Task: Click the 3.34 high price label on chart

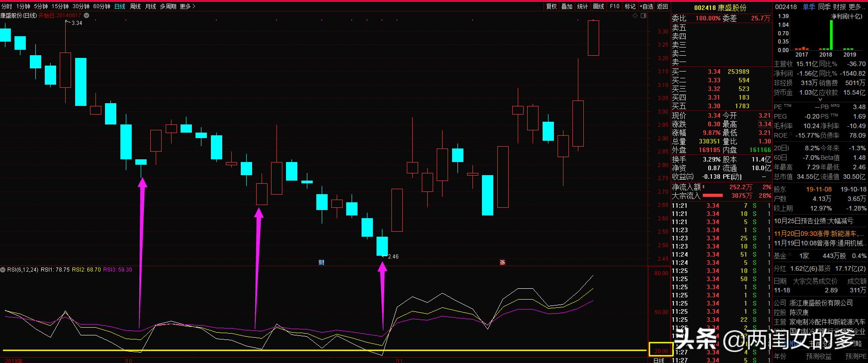Action: [x=77, y=23]
